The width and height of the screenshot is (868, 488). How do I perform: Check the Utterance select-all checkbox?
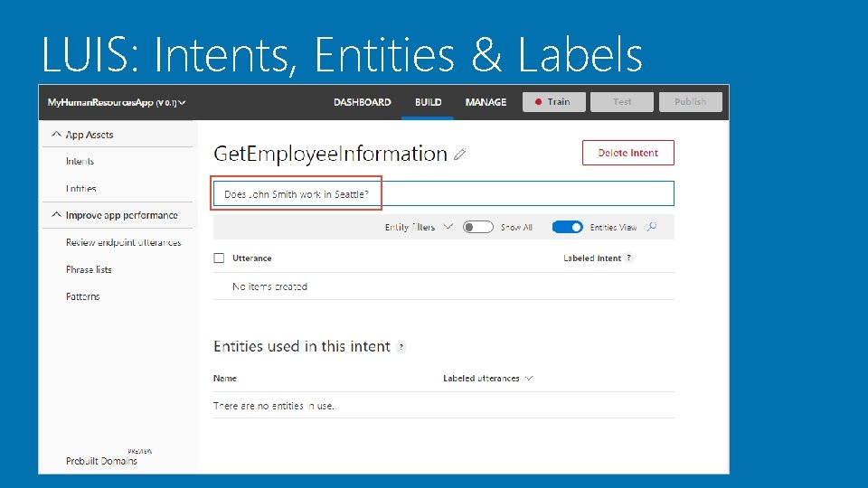tap(219, 258)
